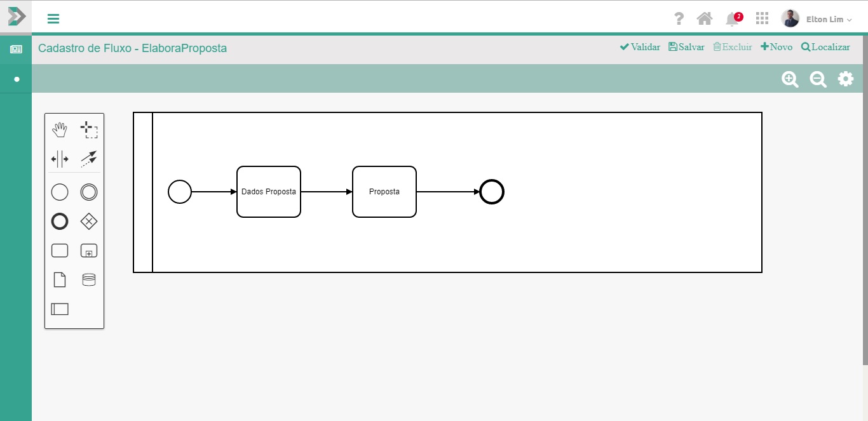Open the hamburger menu

53,19
